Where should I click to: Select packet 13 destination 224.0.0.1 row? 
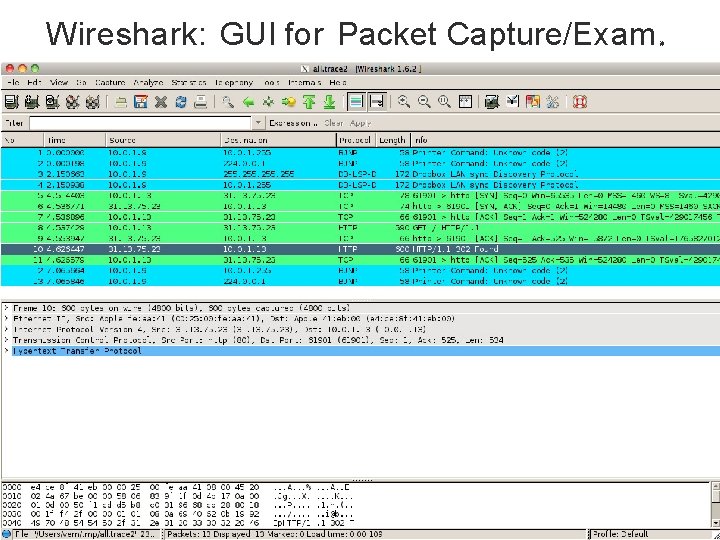(x=360, y=281)
